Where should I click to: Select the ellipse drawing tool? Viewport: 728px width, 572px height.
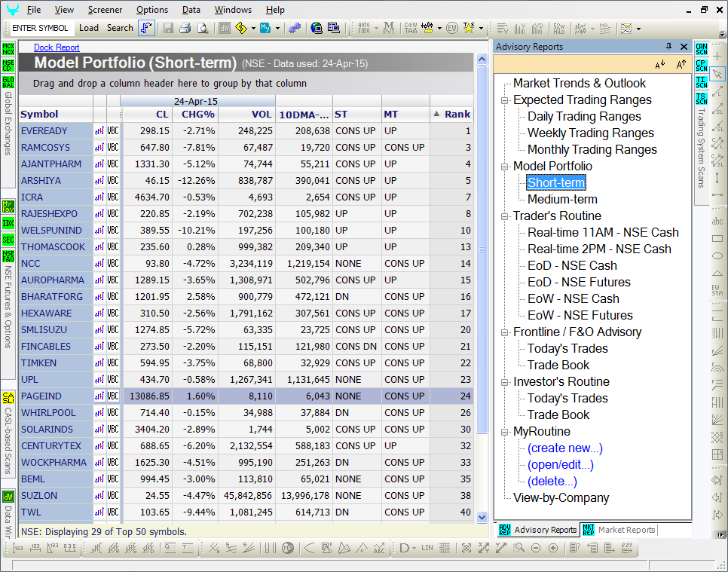click(x=717, y=255)
